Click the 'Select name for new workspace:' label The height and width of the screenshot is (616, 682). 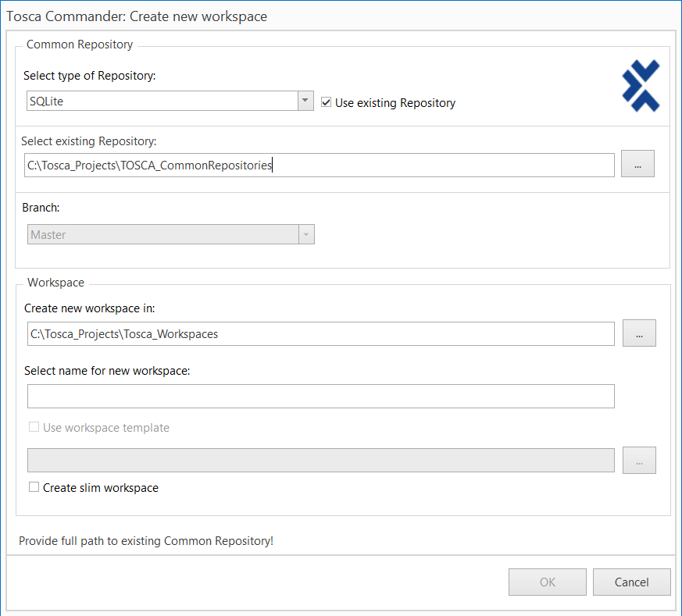[x=107, y=371]
